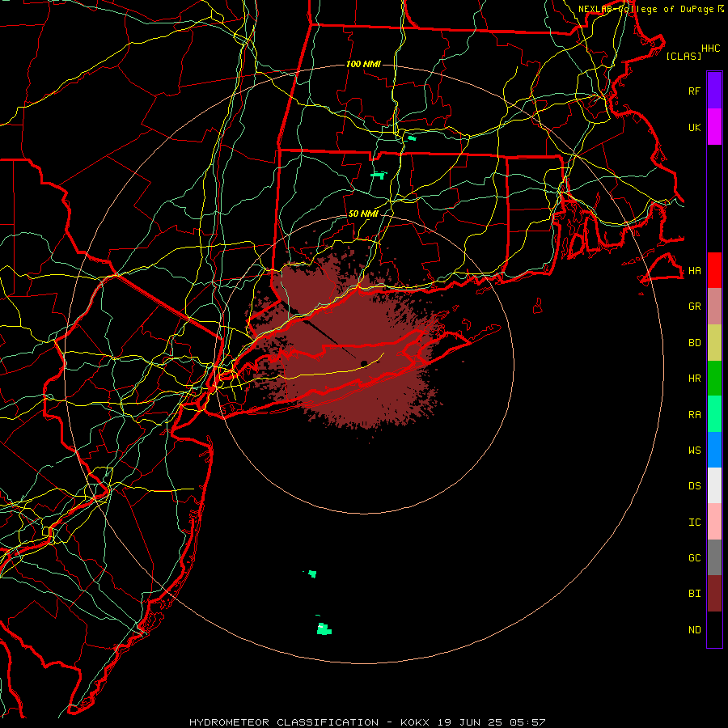Select the gray GC legend swatch
The width and height of the screenshot is (728, 728).
(x=714, y=557)
